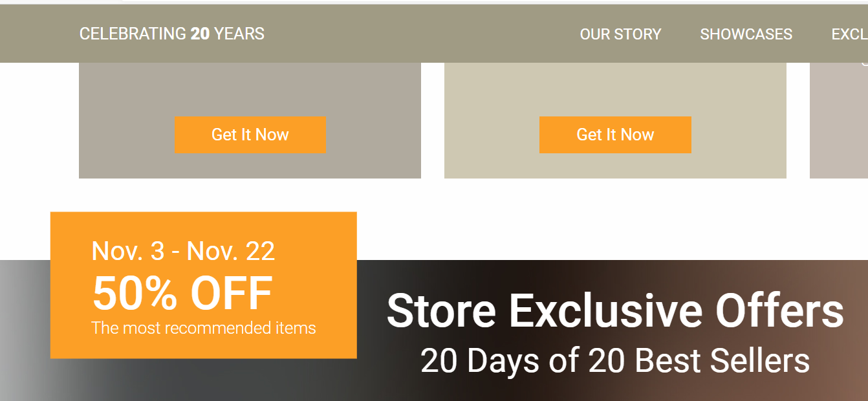Click "The most recommended items" caption
Screen dimensions: 868x401
click(204, 328)
